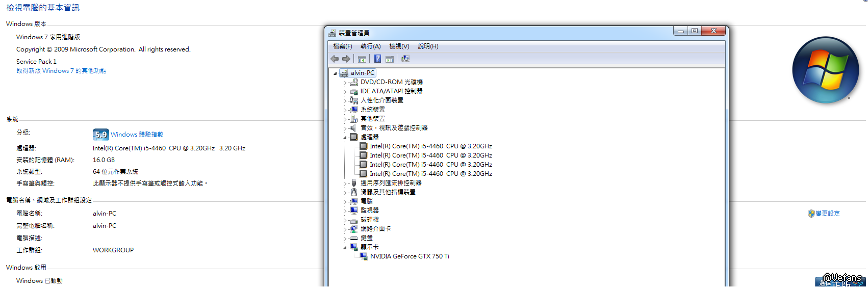Expand the 監視器 node arrow
Image resolution: width=868 pixels, height=288 pixels.
point(345,211)
